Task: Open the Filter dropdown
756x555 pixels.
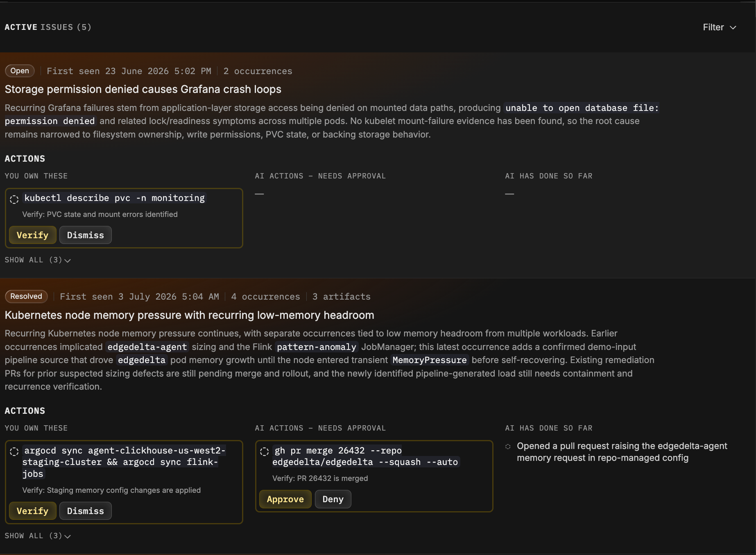Action: (720, 27)
